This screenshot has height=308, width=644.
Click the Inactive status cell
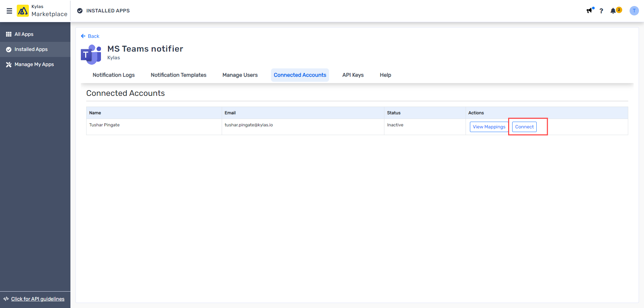tap(425, 127)
